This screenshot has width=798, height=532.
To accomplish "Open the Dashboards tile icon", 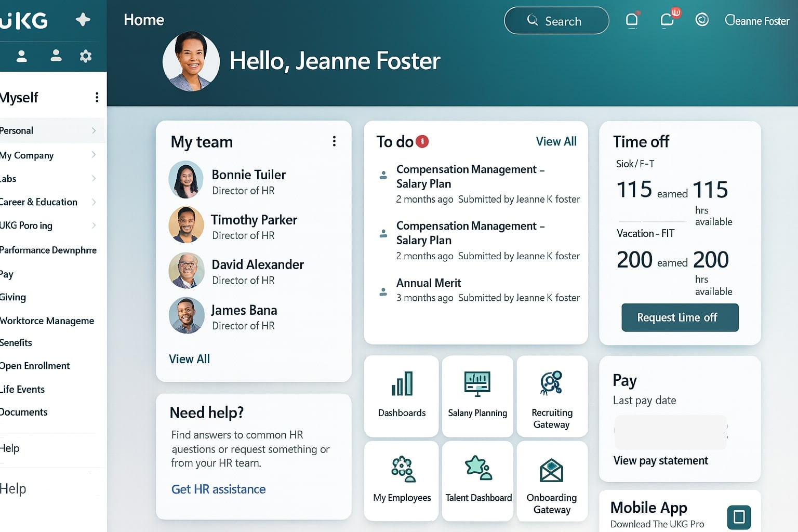I will tap(402, 384).
